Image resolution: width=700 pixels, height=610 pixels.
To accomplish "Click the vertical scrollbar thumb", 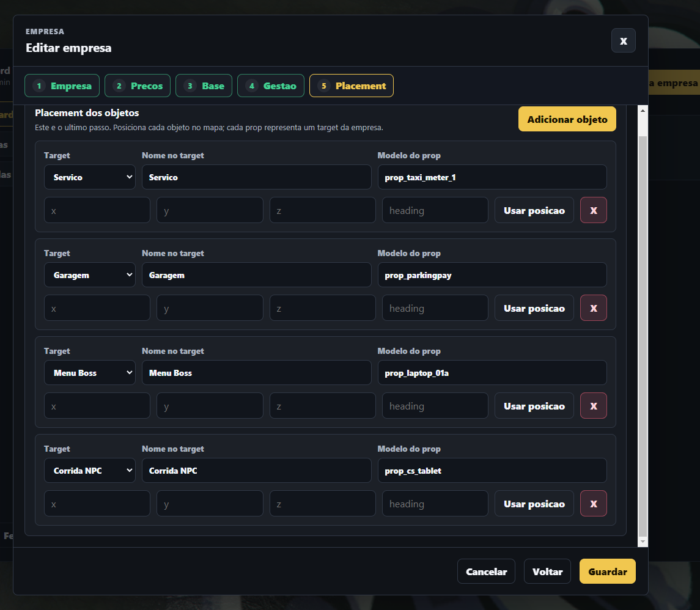I will [643, 336].
